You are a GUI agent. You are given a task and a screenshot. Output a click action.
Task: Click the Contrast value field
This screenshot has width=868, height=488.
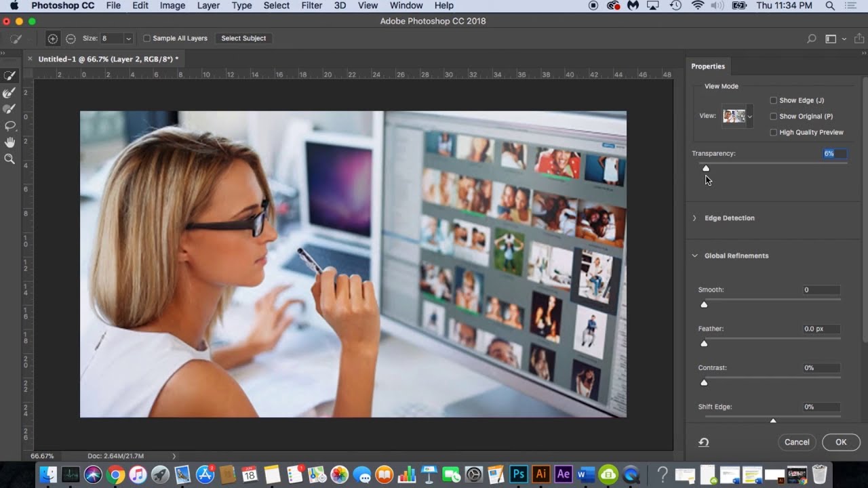click(x=821, y=368)
